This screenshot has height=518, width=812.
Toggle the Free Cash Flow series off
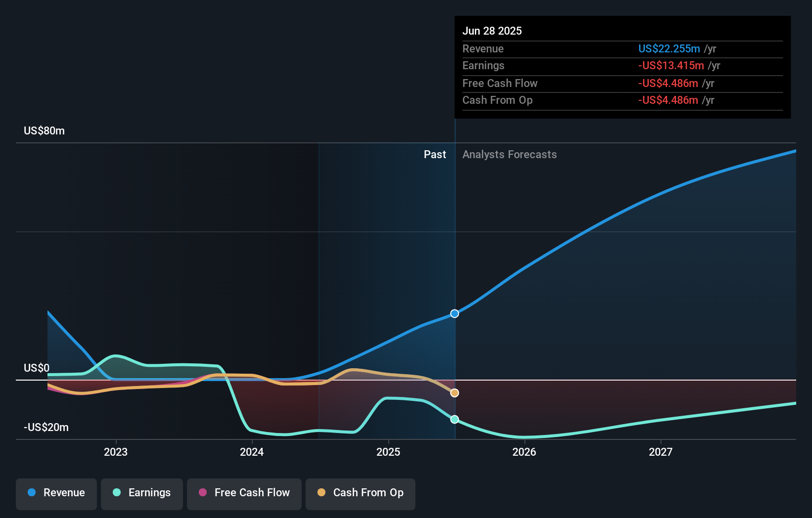pyautogui.click(x=244, y=494)
